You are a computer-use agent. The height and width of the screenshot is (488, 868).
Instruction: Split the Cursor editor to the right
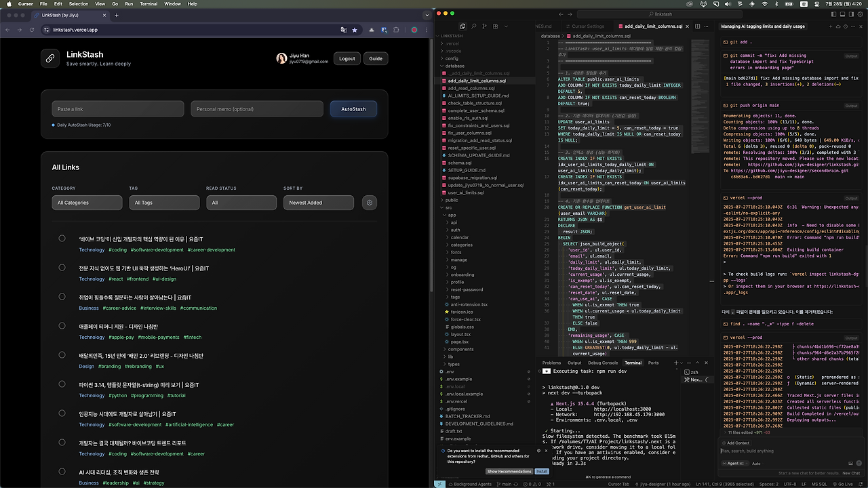pos(698,26)
